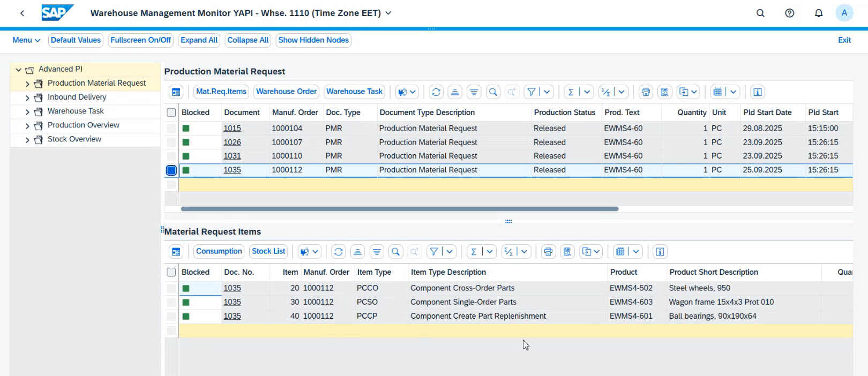The image size is (868, 376).
Task: Toggle select-all checkbox in Production Material Request table
Action: click(171, 112)
